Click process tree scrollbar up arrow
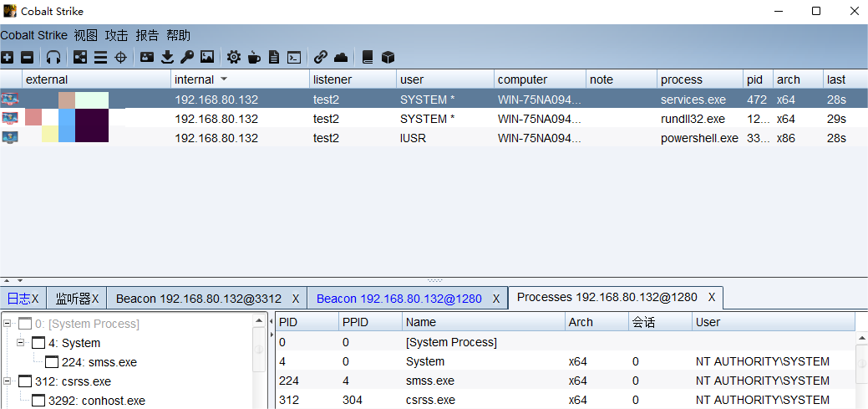868x409 pixels. (x=259, y=320)
